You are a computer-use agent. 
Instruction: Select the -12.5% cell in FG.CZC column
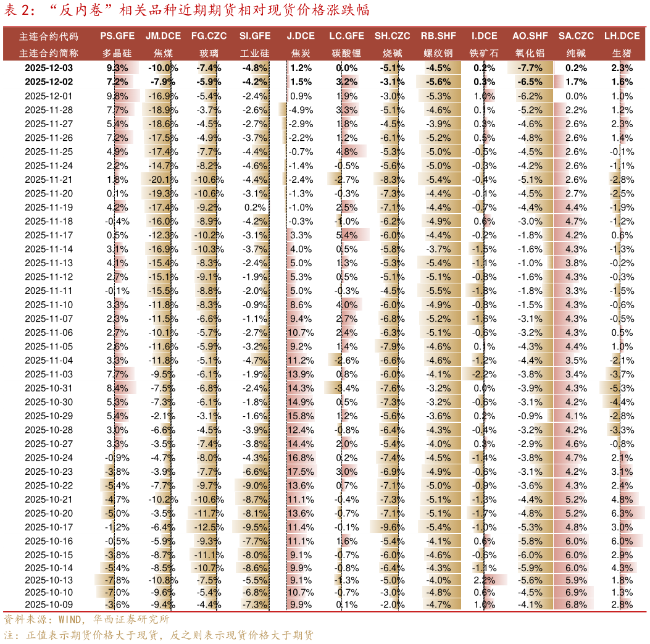tap(209, 527)
